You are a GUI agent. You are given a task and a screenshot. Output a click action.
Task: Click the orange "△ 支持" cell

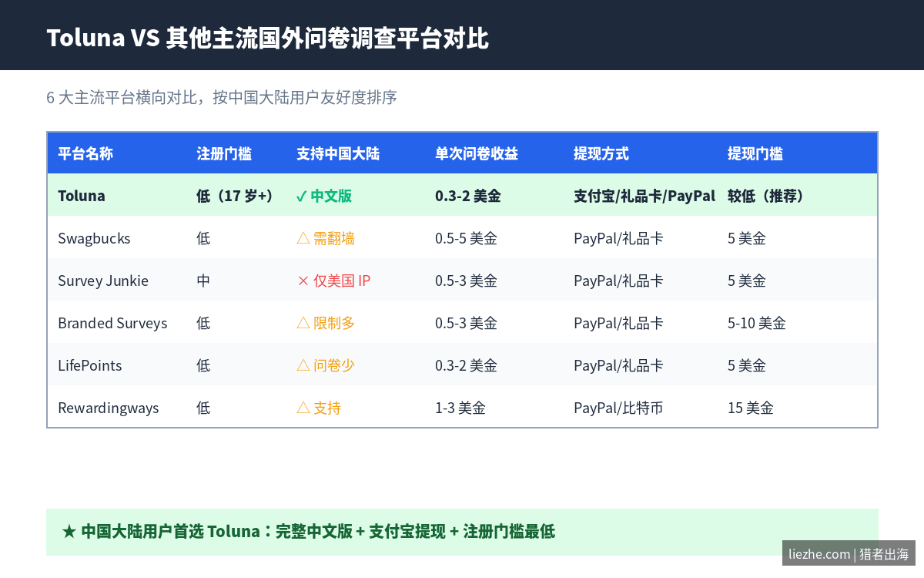(x=319, y=408)
